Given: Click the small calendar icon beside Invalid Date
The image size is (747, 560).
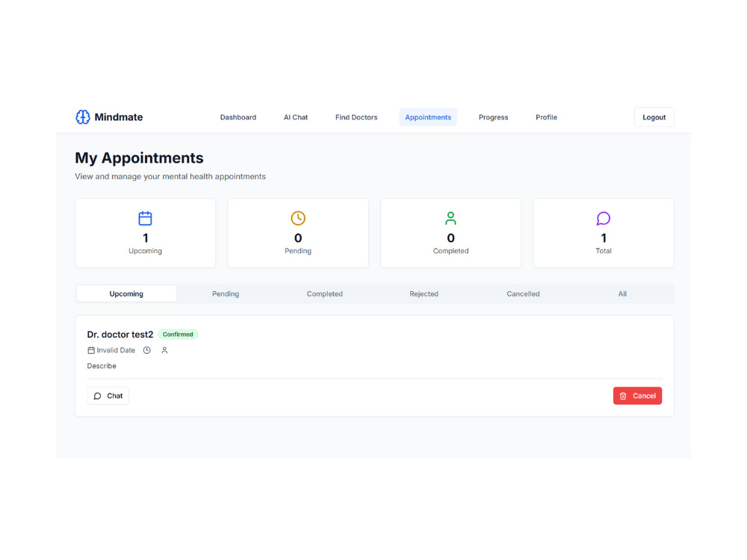Looking at the screenshot, I should 91,350.
